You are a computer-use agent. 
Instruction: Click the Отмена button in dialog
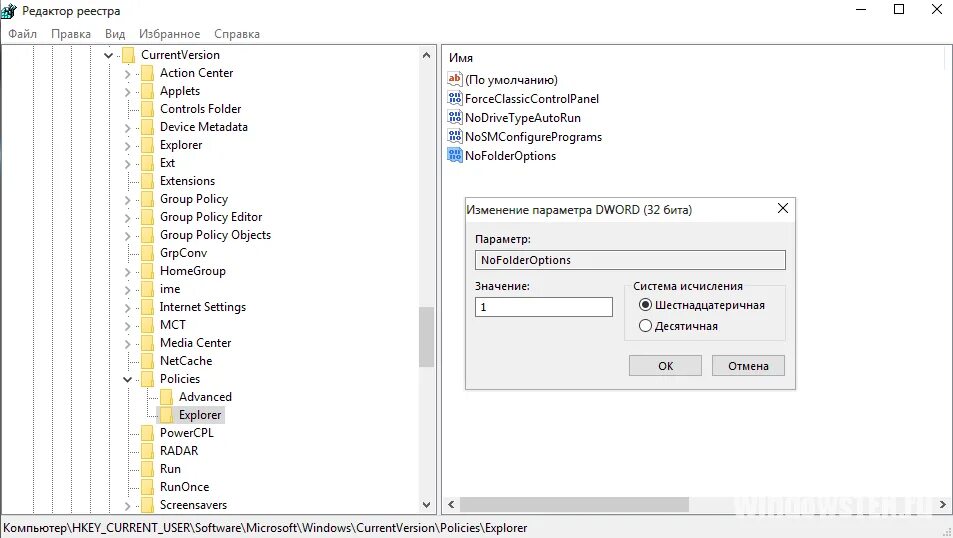pos(748,366)
